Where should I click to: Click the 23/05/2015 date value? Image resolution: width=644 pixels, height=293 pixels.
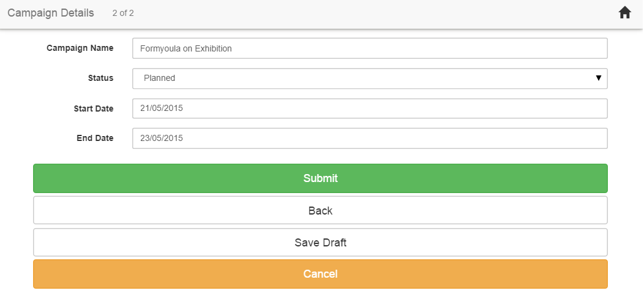coord(162,139)
